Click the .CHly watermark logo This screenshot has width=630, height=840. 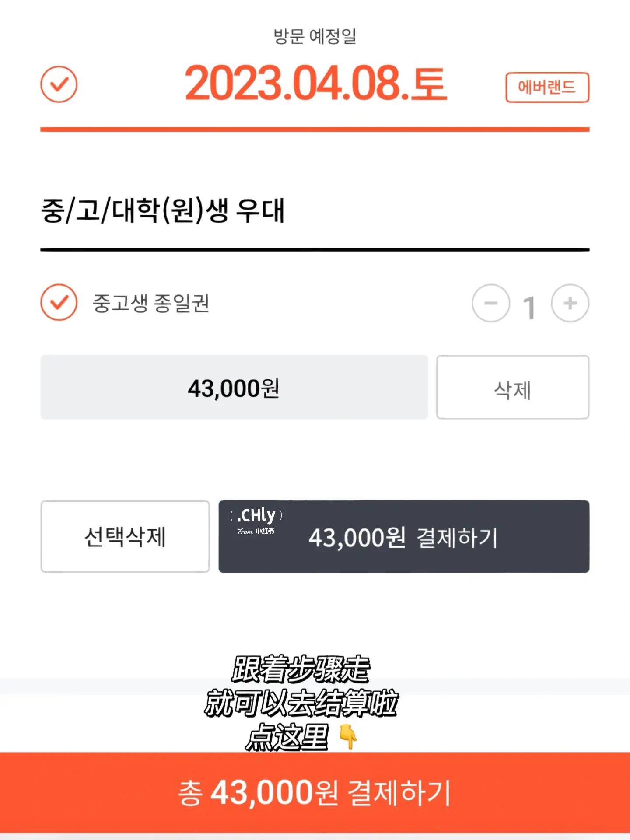[256, 521]
